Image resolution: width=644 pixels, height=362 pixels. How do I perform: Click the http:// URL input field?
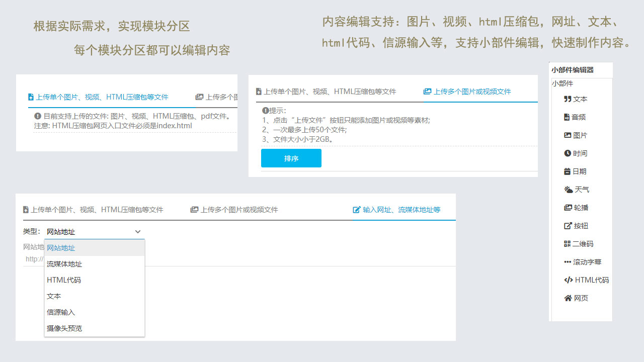point(34,259)
